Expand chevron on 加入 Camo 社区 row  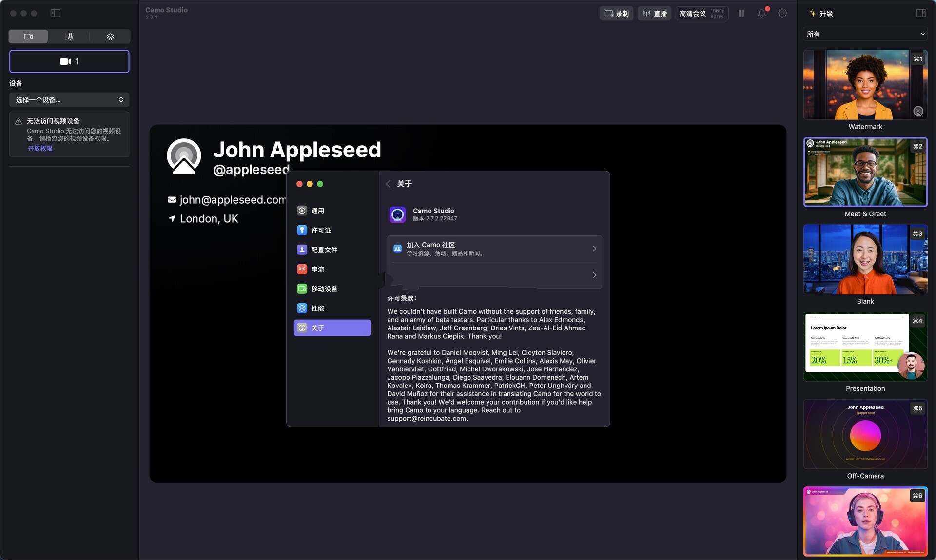594,249
